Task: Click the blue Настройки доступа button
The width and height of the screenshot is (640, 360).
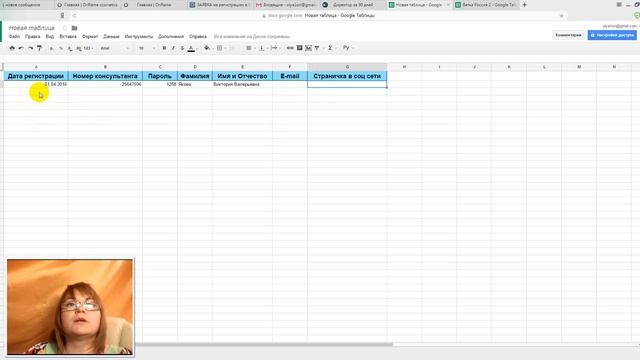Action: 612,35
